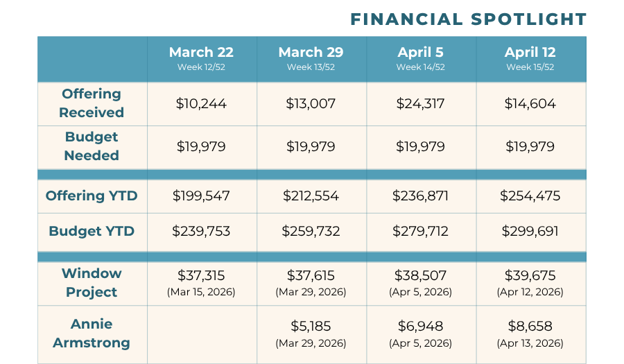624x364 pixels.
Task: Click the Annie Armstrong row label
Action: click(x=92, y=333)
